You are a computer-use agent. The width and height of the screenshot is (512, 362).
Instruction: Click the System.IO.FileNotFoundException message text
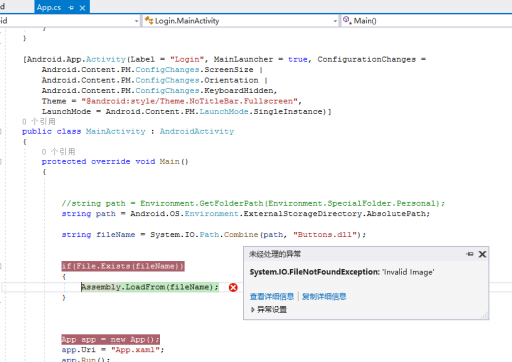(x=342, y=272)
